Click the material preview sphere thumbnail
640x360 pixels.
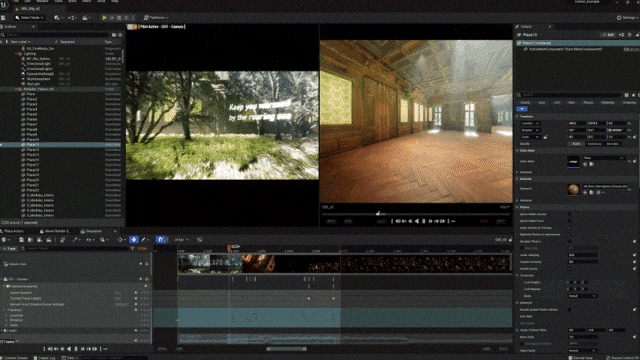[573, 189]
